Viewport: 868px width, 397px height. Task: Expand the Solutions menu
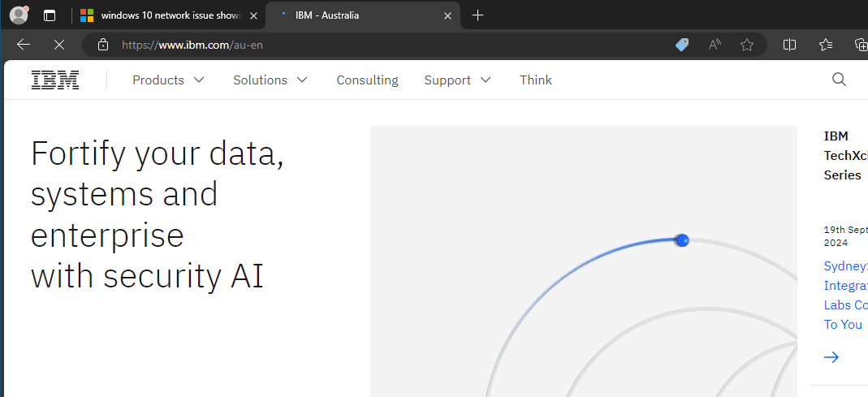coord(270,80)
